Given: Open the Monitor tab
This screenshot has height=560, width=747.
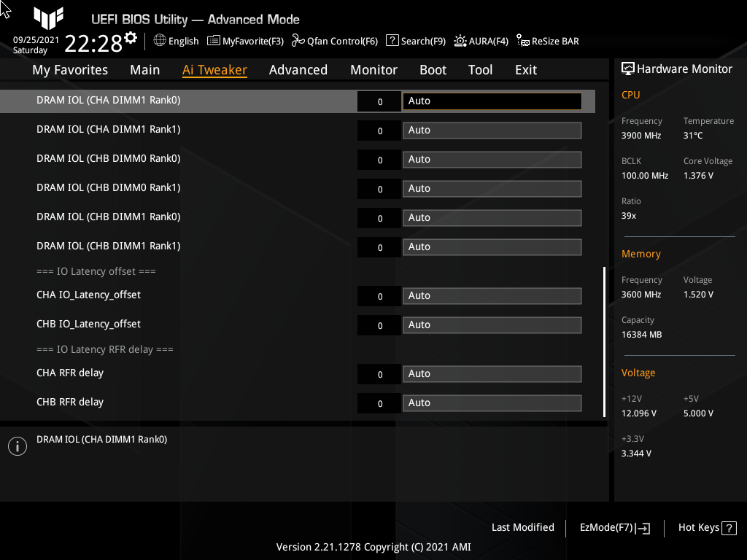Looking at the screenshot, I should tap(374, 70).
